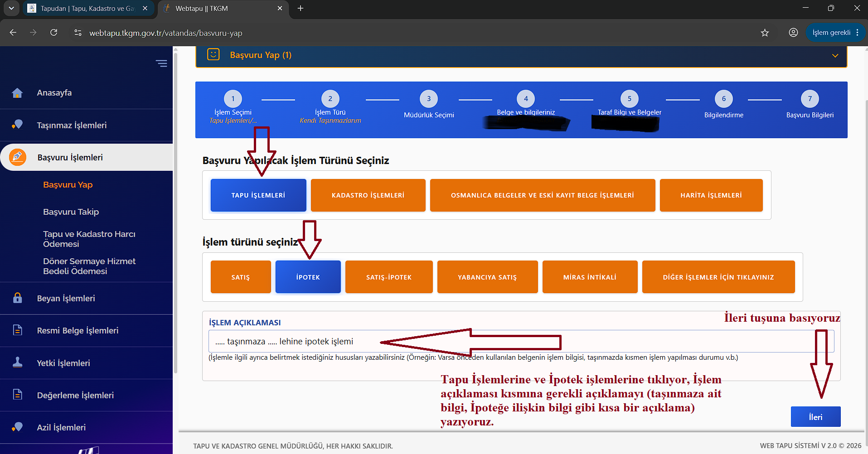Click the browser address bar URL
The width and height of the screenshot is (868, 454).
click(166, 33)
